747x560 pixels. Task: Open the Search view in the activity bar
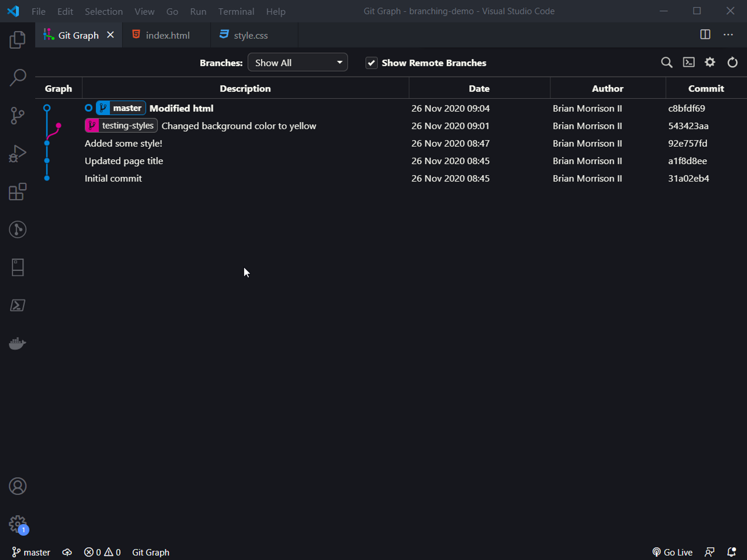point(18,78)
